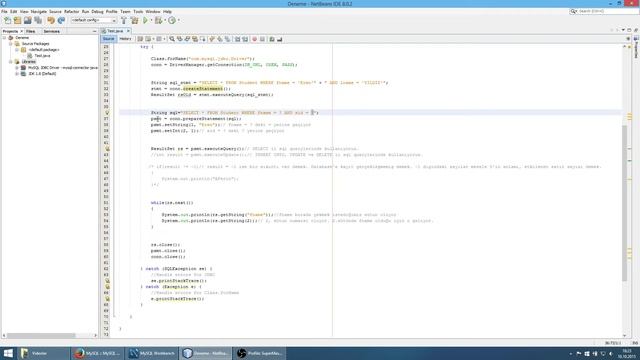Image resolution: width=640 pixels, height=360 pixels.
Task: Open the Navigate menu
Action: pyautogui.click(x=39, y=11)
